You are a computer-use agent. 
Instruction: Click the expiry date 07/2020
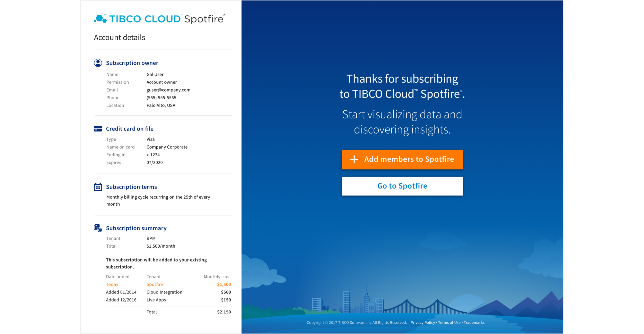[155, 162]
